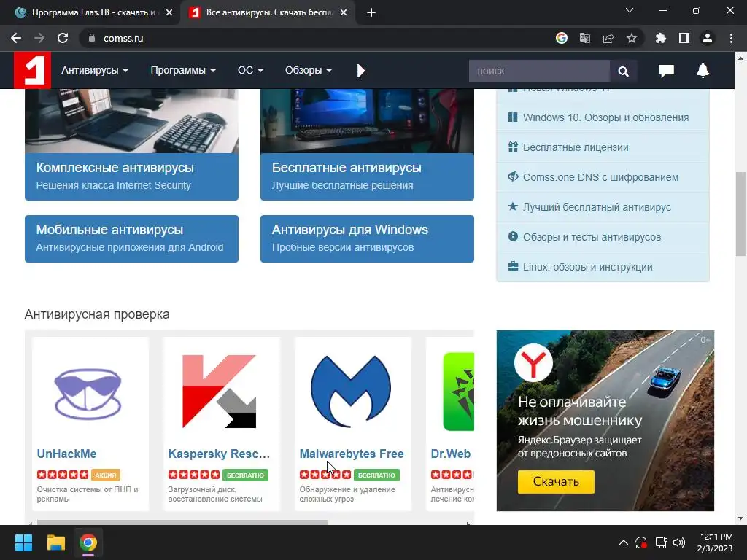This screenshot has width=747, height=560.
Task: Click the sync update tray icon
Action: tap(641, 542)
